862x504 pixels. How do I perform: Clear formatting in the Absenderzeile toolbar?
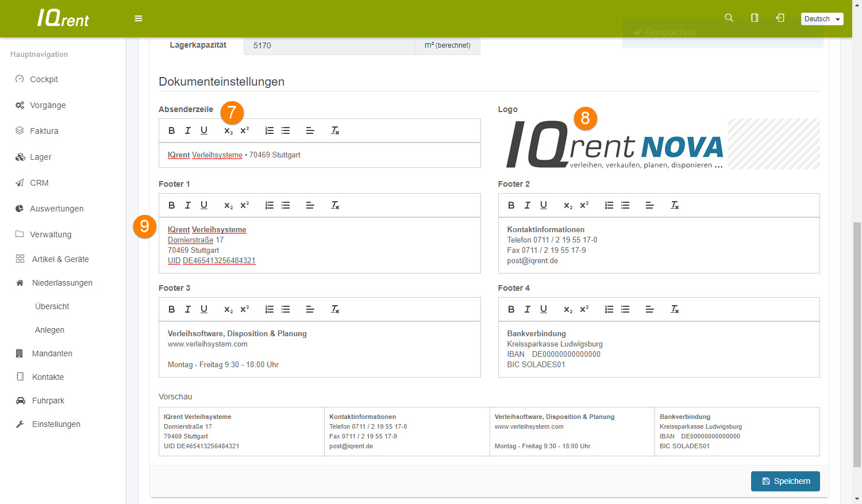pos(336,130)
